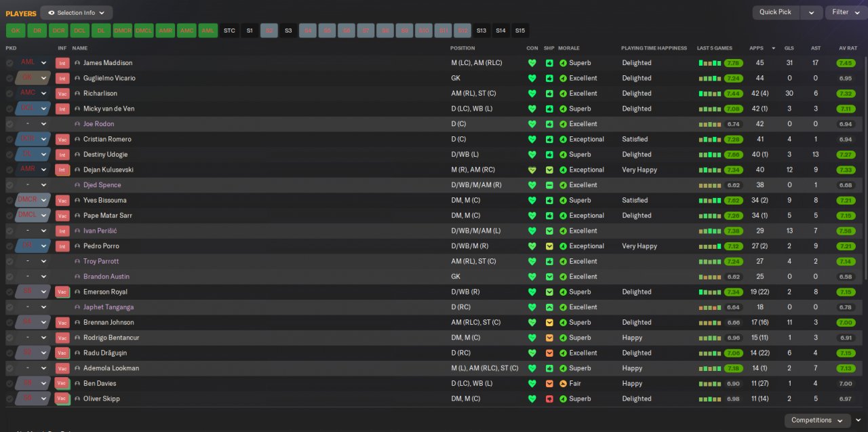Toggle Troy Parrott's picked checkmark
868x432 pixels.
tap(9, 262)
